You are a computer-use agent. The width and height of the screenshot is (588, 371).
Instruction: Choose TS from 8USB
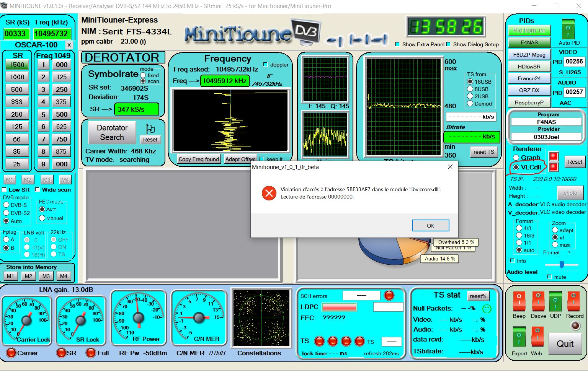[470, 89]
